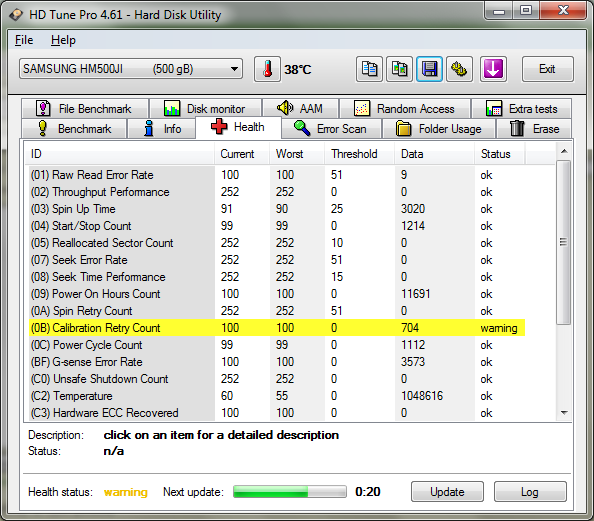Save screenshot using floppy disk icon
Viewport: 594px width, 521px height.
(429, 69)
